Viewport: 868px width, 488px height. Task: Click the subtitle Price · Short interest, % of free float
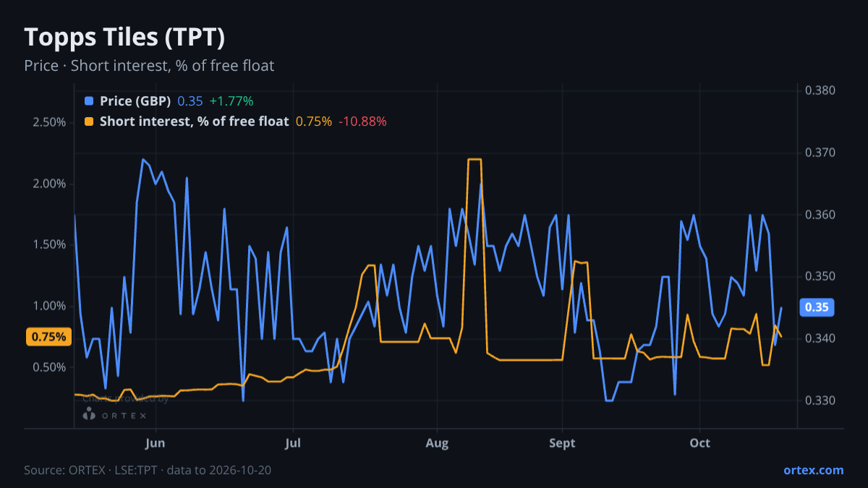pos(149,66)
